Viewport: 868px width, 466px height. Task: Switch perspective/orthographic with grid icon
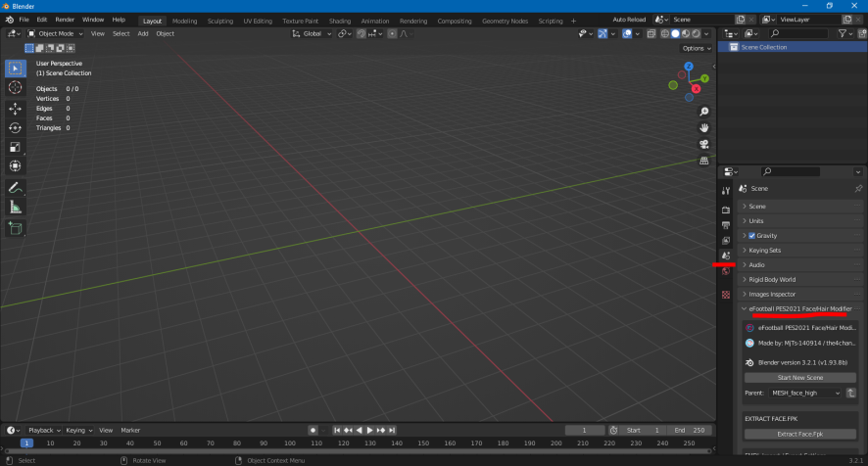pos(704,161)
